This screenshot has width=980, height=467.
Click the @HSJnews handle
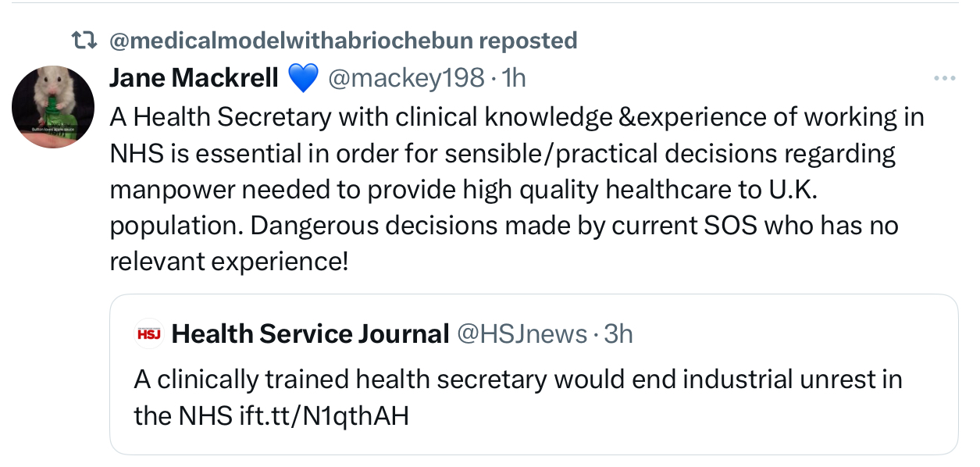[x=521, y=334]
